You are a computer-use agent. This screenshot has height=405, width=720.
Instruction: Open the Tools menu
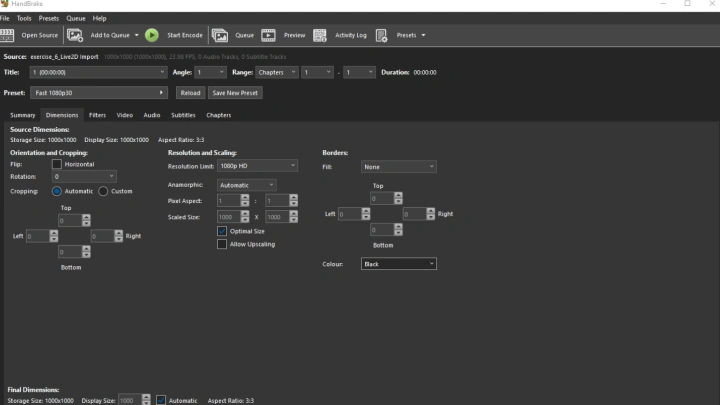pos(24,18)
